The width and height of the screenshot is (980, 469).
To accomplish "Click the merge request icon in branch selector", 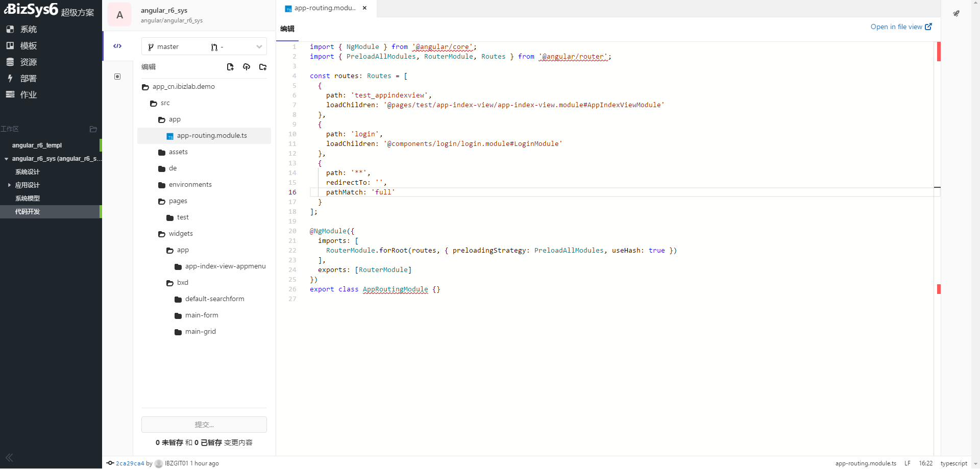I will [x=214, y=47].
